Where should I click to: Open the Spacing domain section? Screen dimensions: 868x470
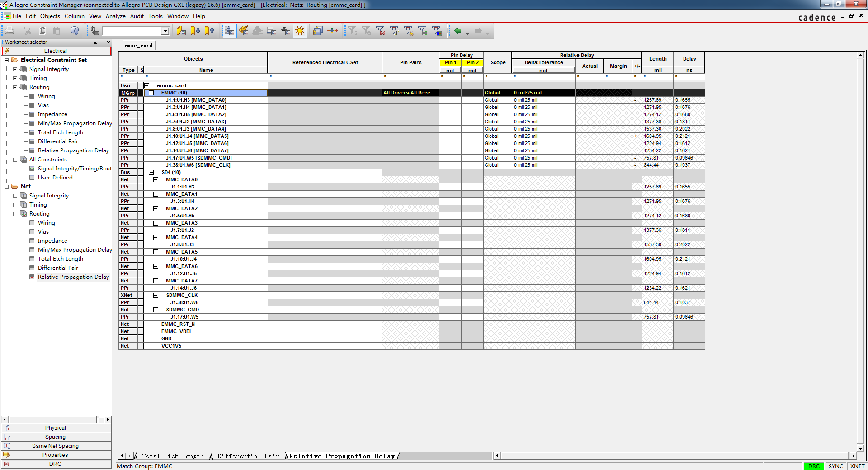(56, 437)
